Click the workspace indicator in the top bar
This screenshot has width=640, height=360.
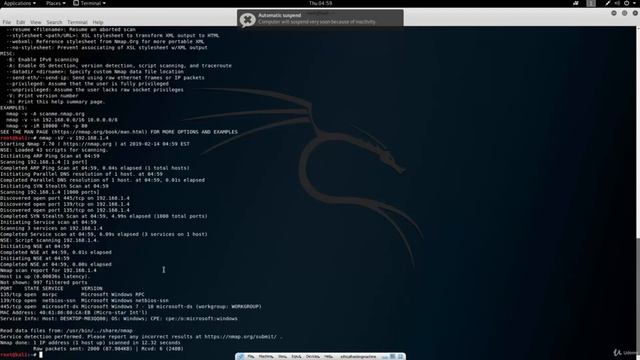pos(591,3)
